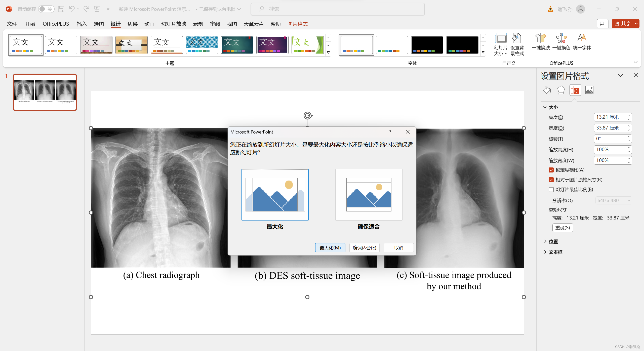Switch to Picture Format (图片格式) tab
644x351 pixels.
[297, 24]
